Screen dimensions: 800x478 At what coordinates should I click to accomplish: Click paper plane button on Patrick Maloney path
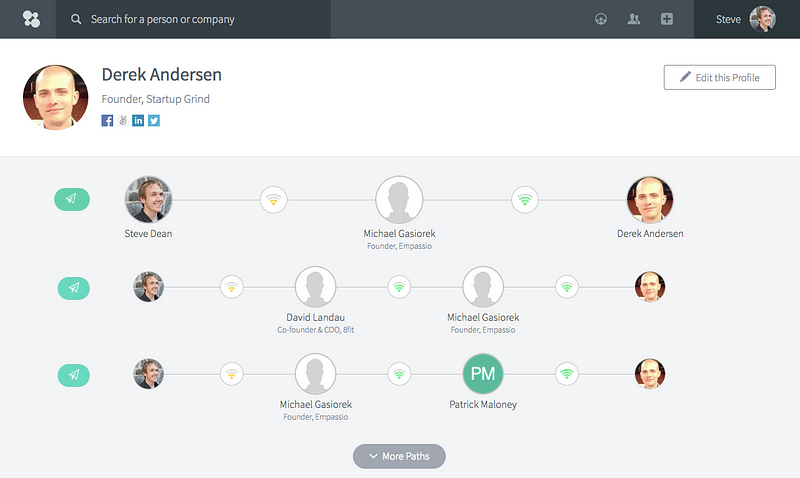73,375
